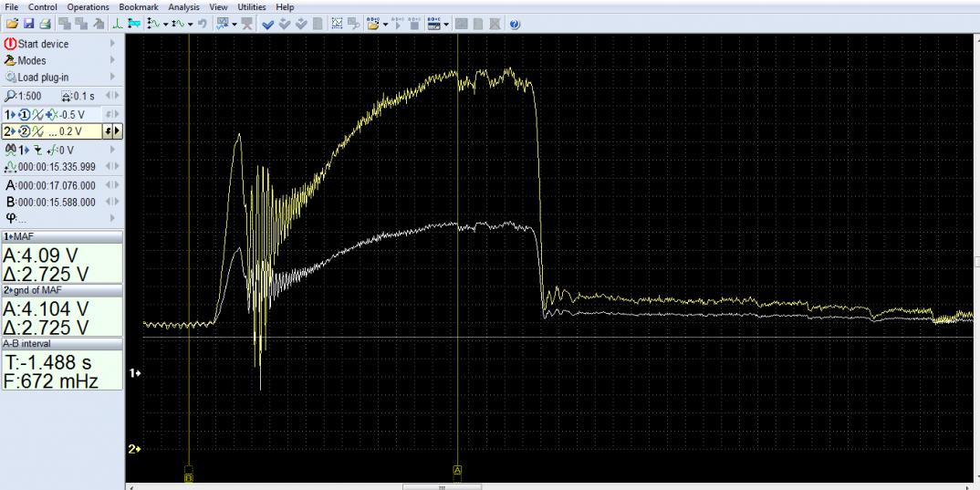This screenshot has height=490, width=980.
Task: Click cursor A marker at the graph bottom
Action: tap(457, 471)
